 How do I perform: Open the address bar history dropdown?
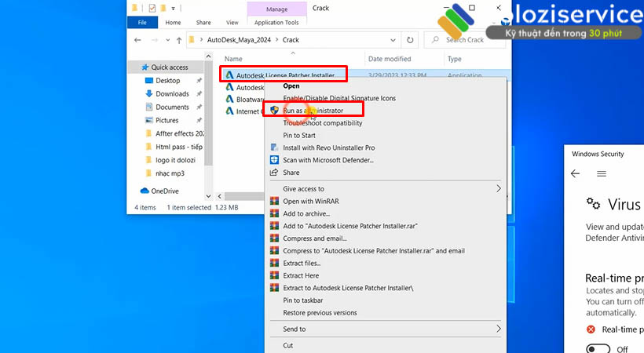pos(393,39)
